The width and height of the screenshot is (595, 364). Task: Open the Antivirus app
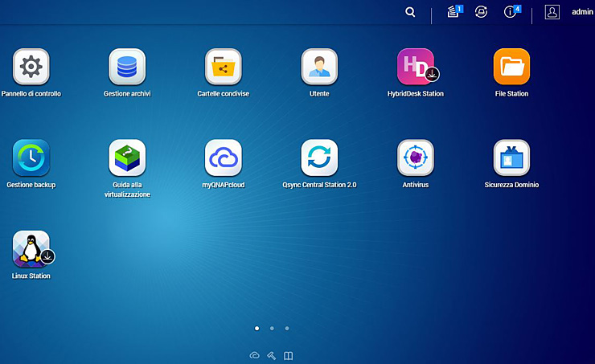[416, 157]
